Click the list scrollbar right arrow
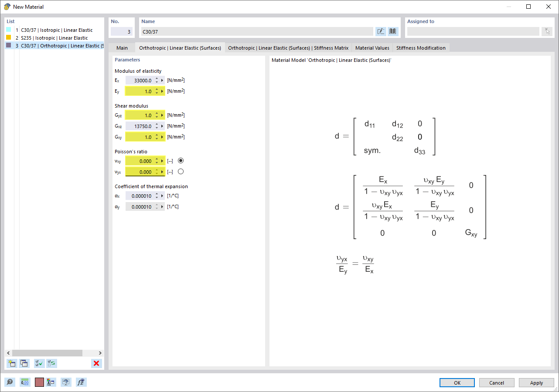 tap(100, 353)
